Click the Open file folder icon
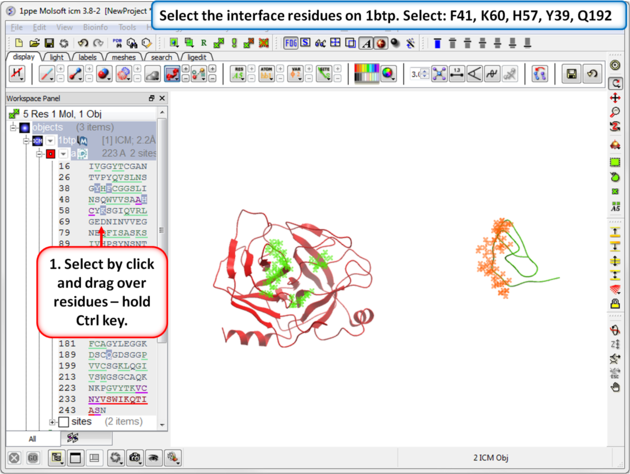 [x=33, y=43]
